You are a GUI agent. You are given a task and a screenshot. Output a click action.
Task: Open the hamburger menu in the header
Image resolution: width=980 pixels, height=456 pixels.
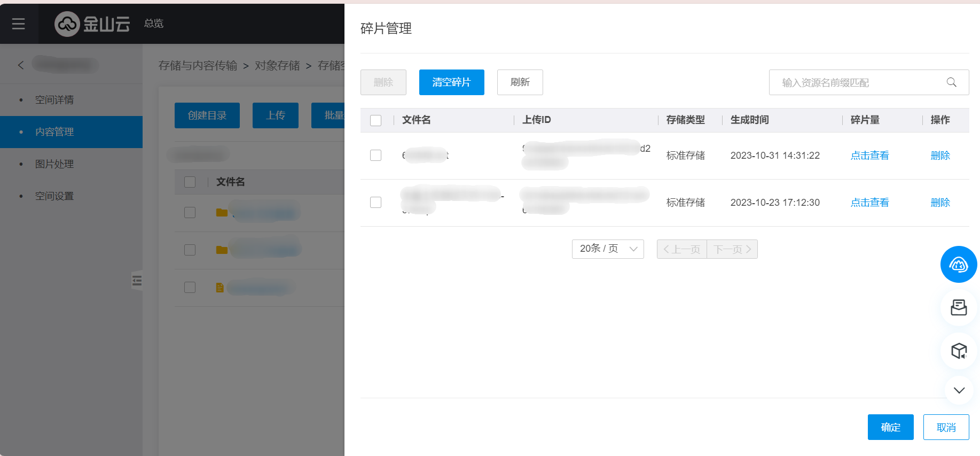[x=19, y=24]
